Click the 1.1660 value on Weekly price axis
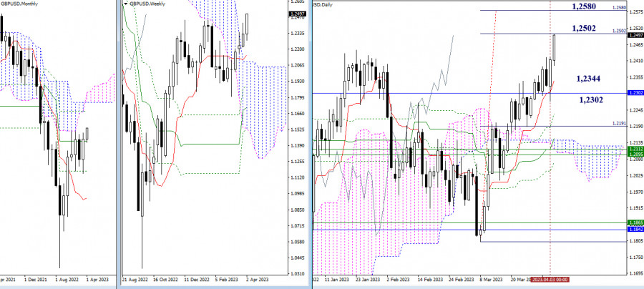This screenshot has height=289, width=644. (x=296, y=113)
